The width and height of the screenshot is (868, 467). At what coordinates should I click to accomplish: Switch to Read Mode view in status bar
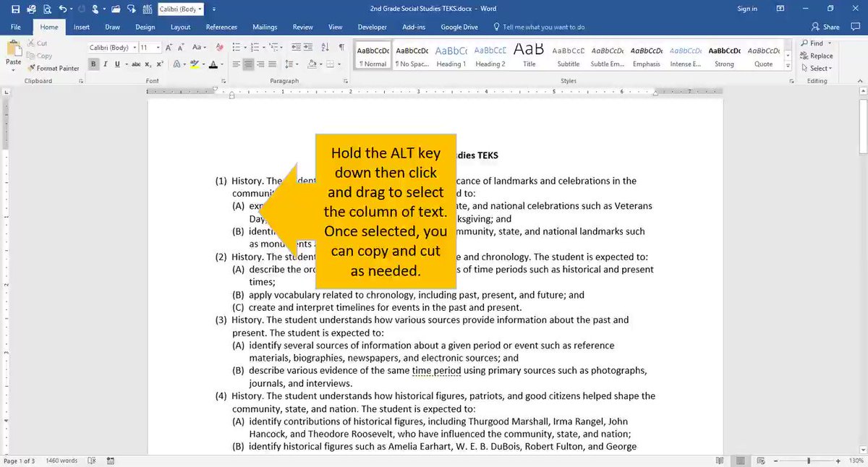[720, 460]
